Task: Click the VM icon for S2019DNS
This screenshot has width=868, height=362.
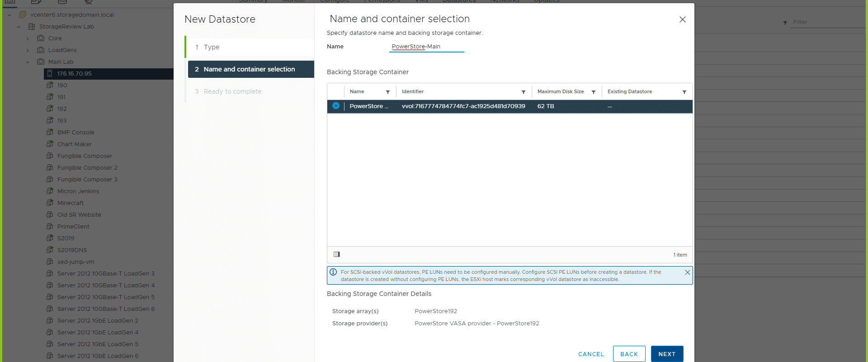Action: (x=50, y=250)
